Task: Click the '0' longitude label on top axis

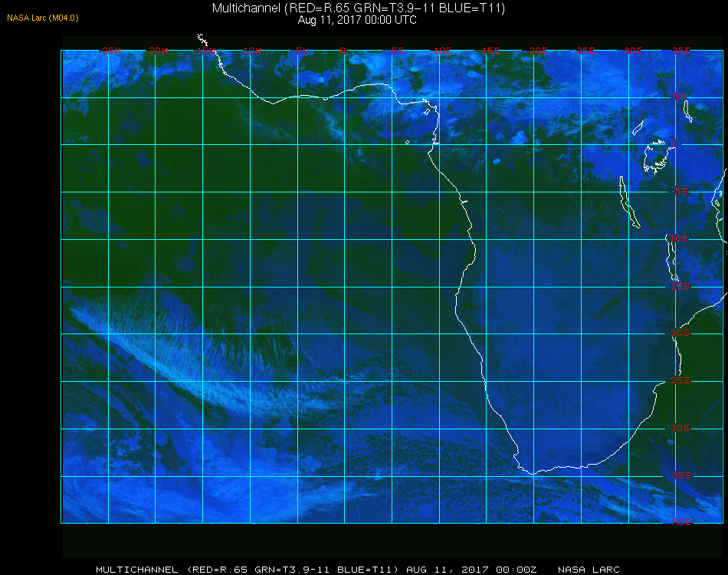Action: point(343,51)
